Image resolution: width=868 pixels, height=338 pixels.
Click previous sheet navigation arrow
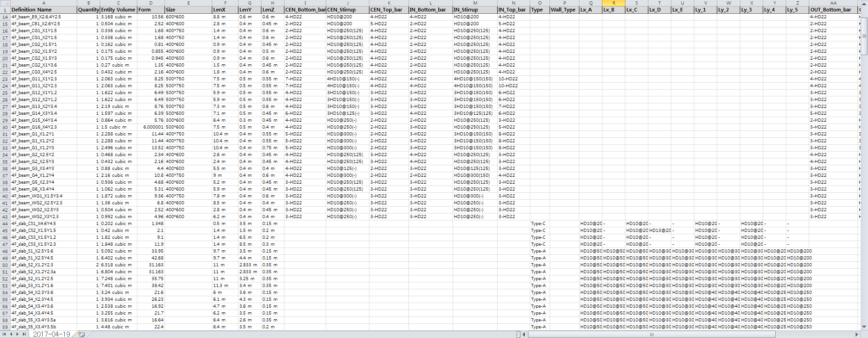pyautogui.click(x=11, y=334)
